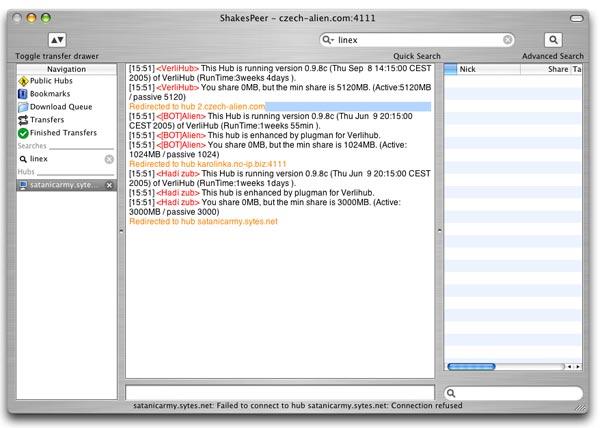Click the Bookmarks book icon
The width and height of the screenshot is (600, 428).
coord(23,94)
